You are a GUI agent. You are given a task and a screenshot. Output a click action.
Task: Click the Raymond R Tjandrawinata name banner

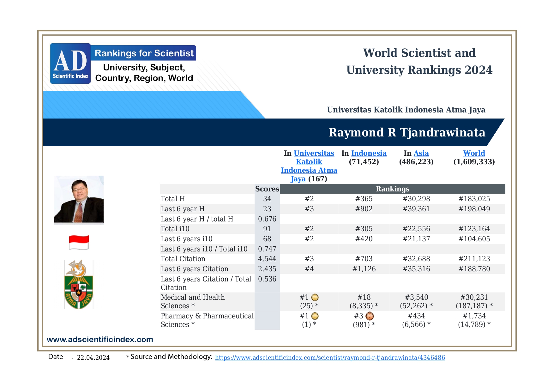406,132
